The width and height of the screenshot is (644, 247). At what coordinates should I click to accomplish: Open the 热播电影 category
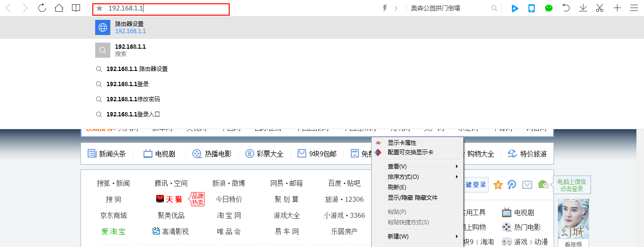(212, 154)
